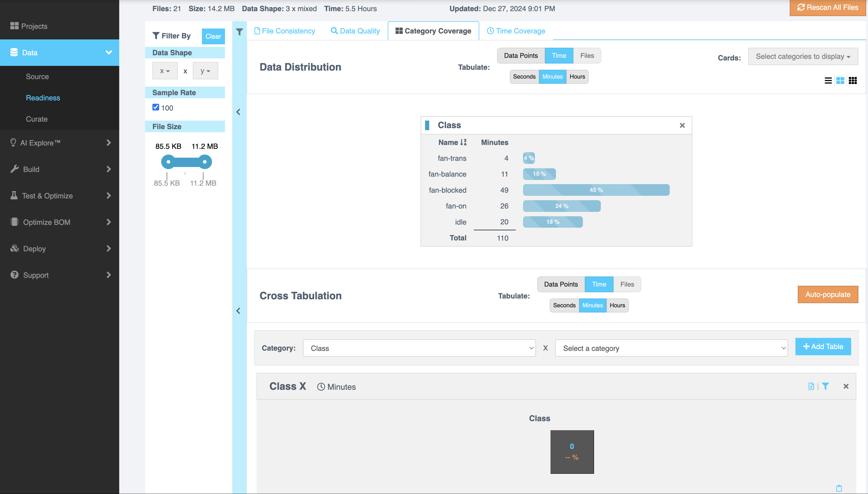Switch to three-column grid layout icon
Screen dimensions: 868x494
(852, 80)
